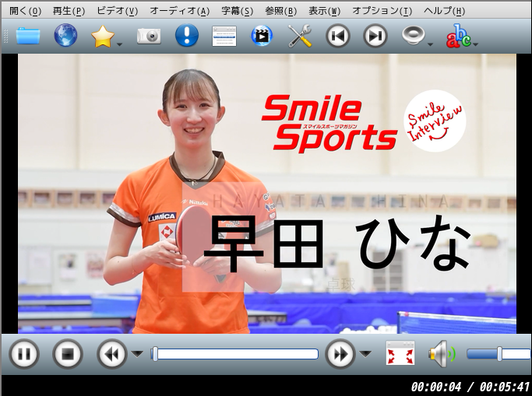The image size is (532, 396).
Task: Rewind the video with the double-left button
Action: [112, 354]
